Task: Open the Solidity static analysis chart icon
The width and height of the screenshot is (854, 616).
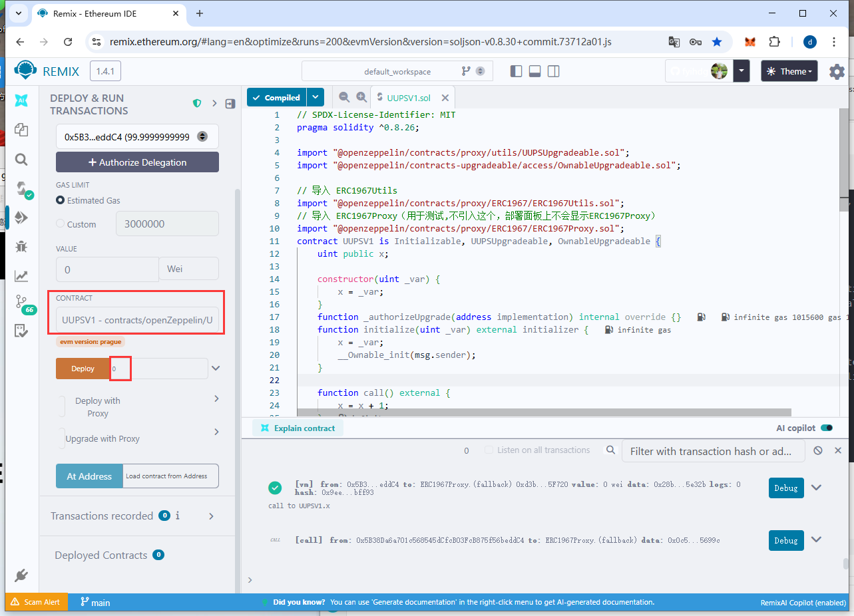Action: click(x=21, y=275)
